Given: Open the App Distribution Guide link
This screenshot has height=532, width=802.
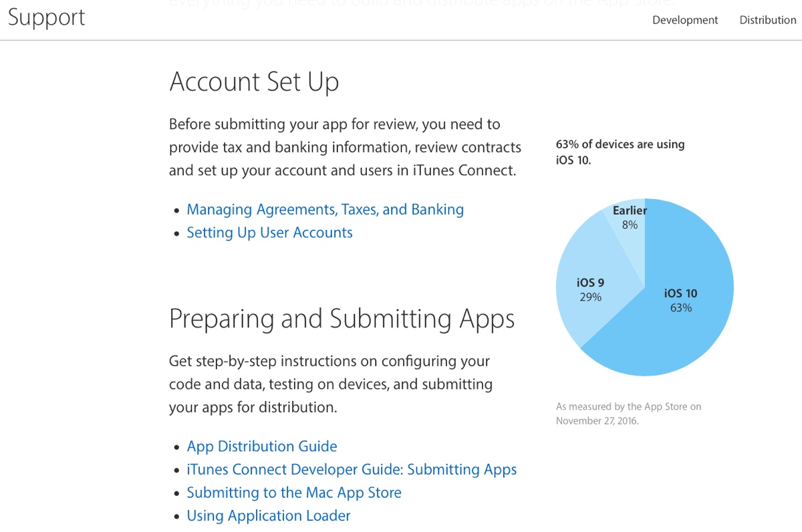Looking at the screenshot, I should (261, 446).
